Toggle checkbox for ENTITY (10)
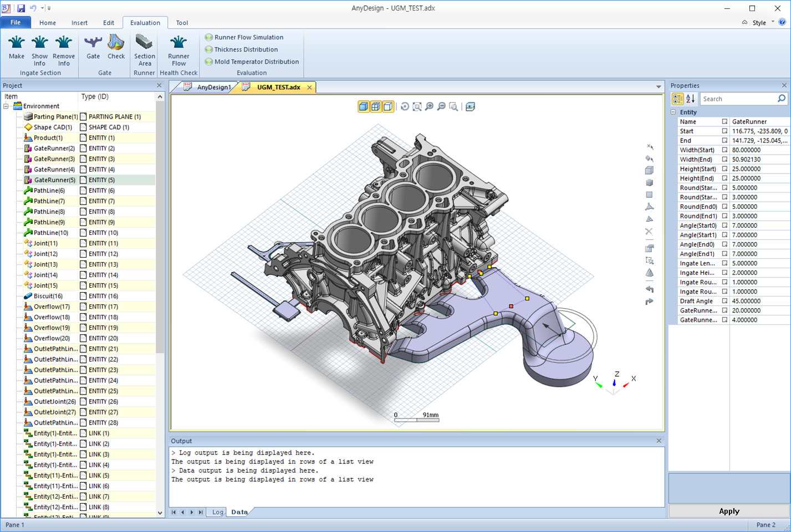 click(83, 233)
